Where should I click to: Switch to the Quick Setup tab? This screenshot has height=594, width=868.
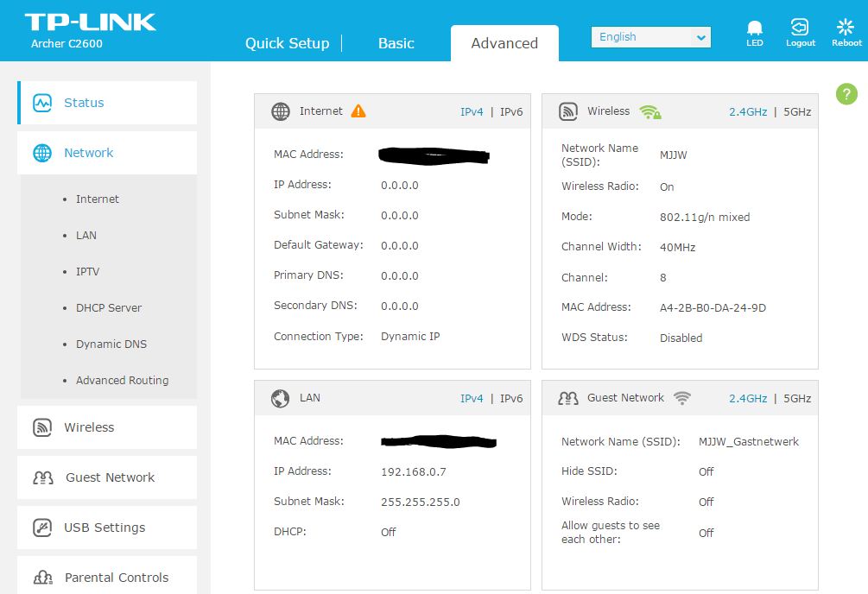(x=287, y=43)
